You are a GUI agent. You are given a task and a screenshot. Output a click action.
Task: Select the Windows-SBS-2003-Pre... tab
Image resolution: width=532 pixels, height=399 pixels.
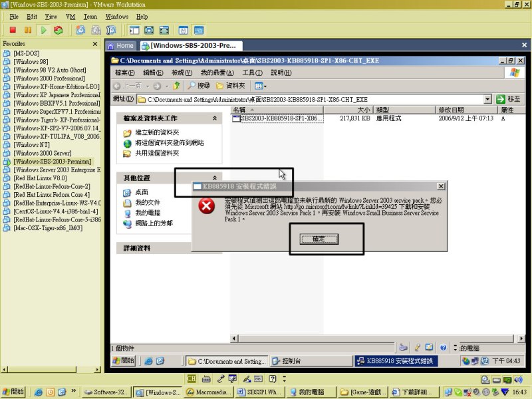(x=191, y=45)
